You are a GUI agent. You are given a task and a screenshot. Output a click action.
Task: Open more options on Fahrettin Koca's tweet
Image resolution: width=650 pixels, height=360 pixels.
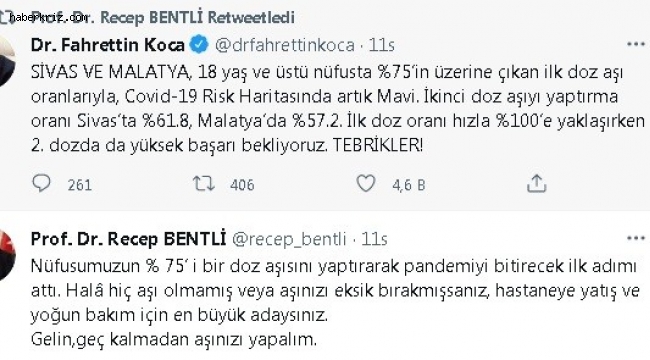[x=635, y=44]
